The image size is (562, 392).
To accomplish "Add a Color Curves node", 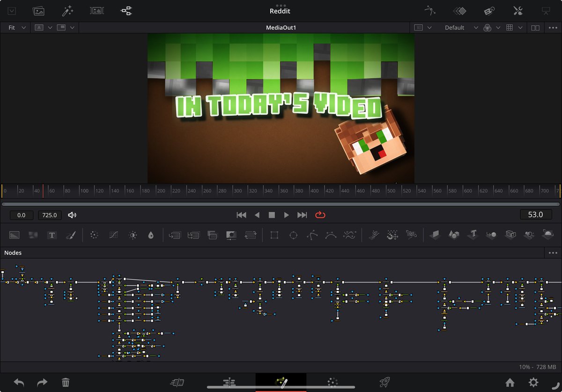I will click(113, 235).
